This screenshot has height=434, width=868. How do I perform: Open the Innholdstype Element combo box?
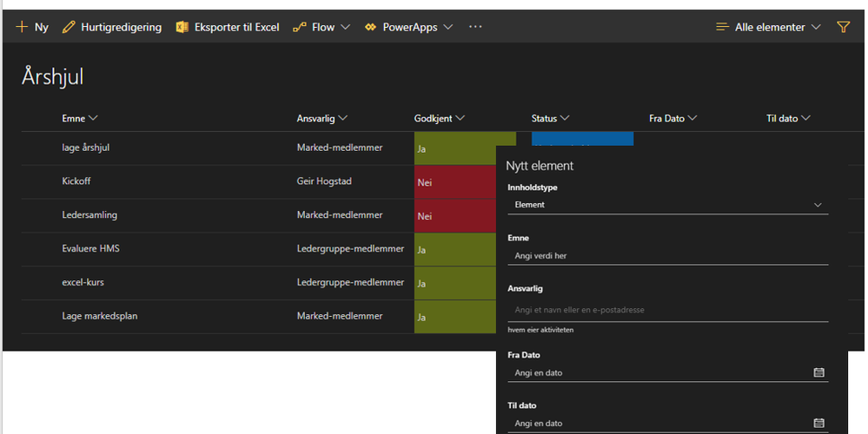pyautogui.click(x=667, y=205)
